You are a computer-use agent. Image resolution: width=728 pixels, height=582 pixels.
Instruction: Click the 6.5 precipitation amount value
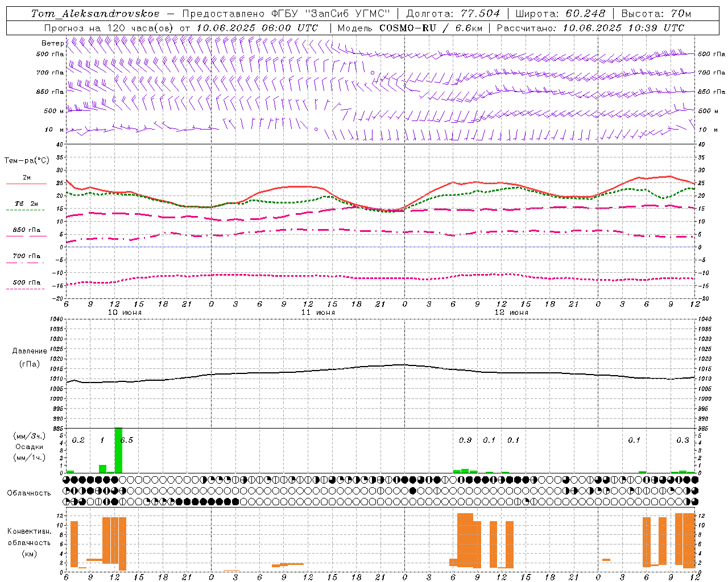[x=127, y=440]
